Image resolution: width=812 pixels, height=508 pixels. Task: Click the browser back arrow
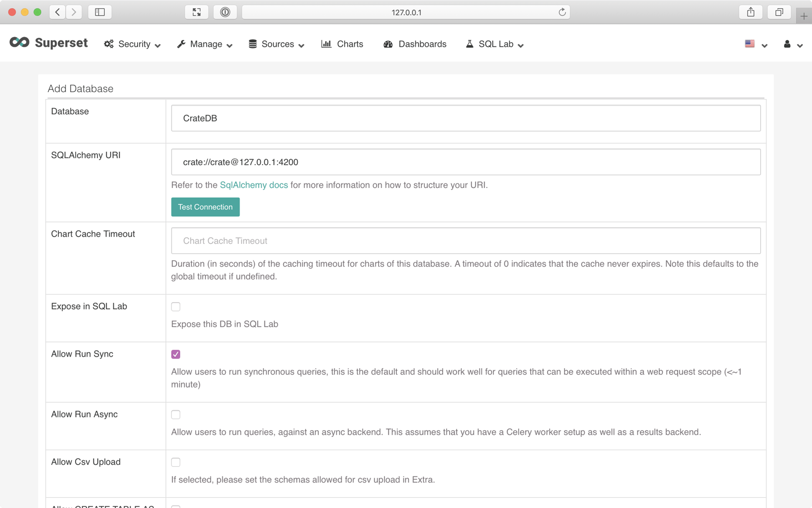[58, 12]
